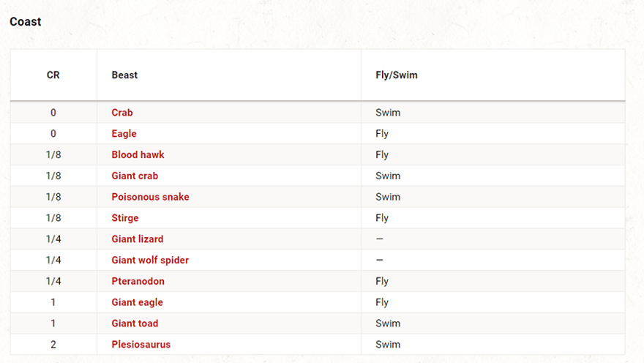
Task: Click the CR 2 cell for Plesiosaurus
Action: point(53,345)
